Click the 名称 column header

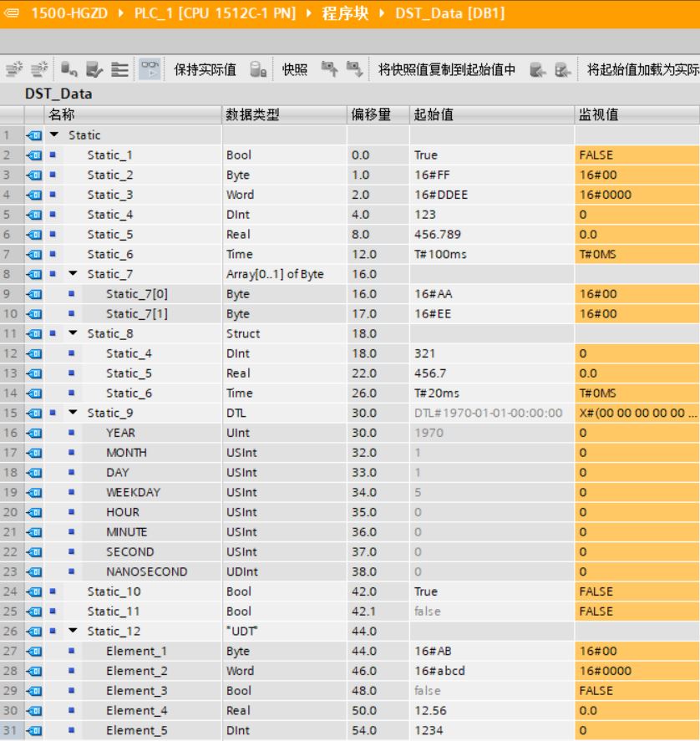coord(133,114)
